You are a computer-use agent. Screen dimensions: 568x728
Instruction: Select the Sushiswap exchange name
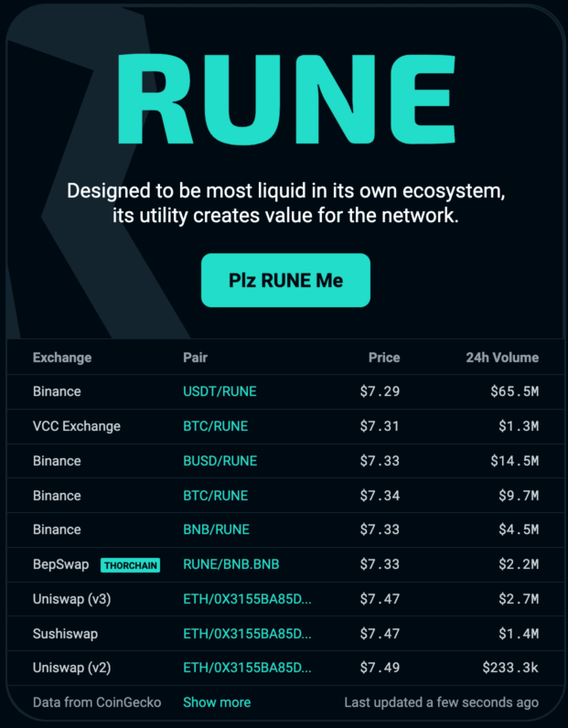pyautogui.click(x=65, y=633)
